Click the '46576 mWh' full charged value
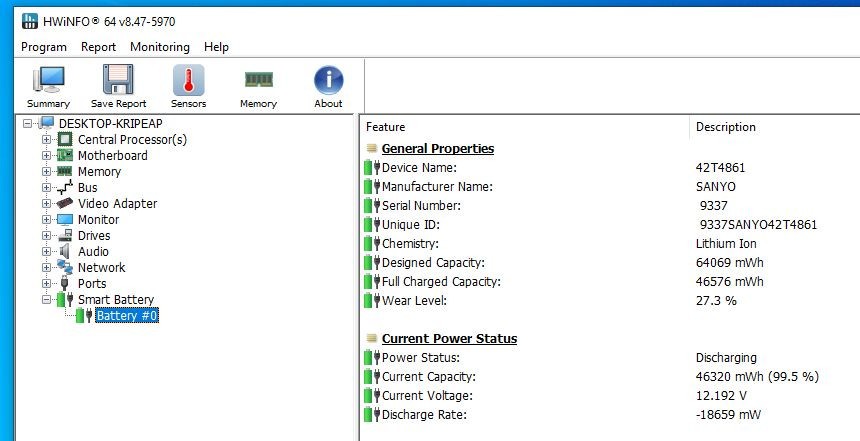Viewport: 860px width, 441px height. 729,281
